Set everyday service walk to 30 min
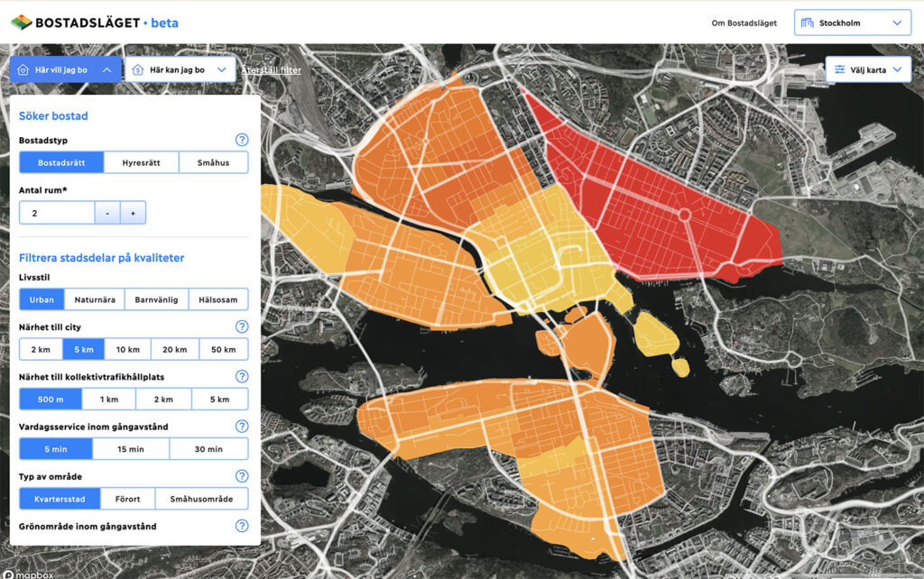Viewport: 924px width, 579px height. (x=208, y=449)
